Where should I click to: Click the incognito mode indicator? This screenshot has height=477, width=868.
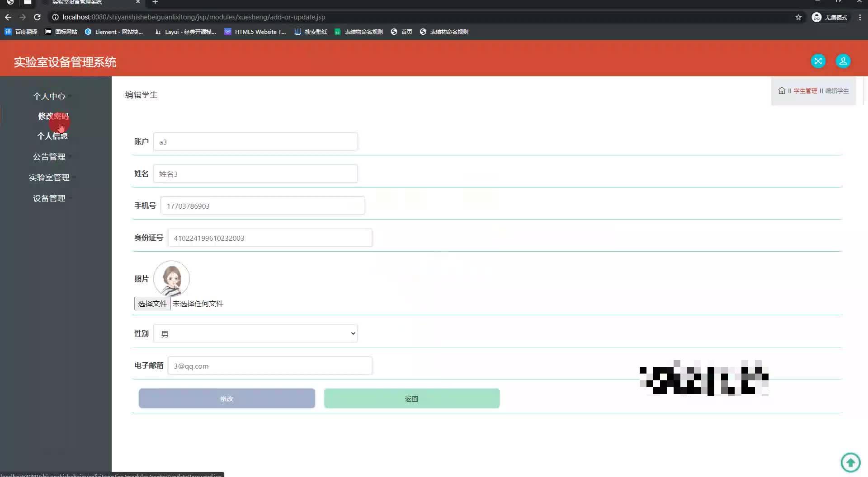pyautogui.click(x=830, y=17)
